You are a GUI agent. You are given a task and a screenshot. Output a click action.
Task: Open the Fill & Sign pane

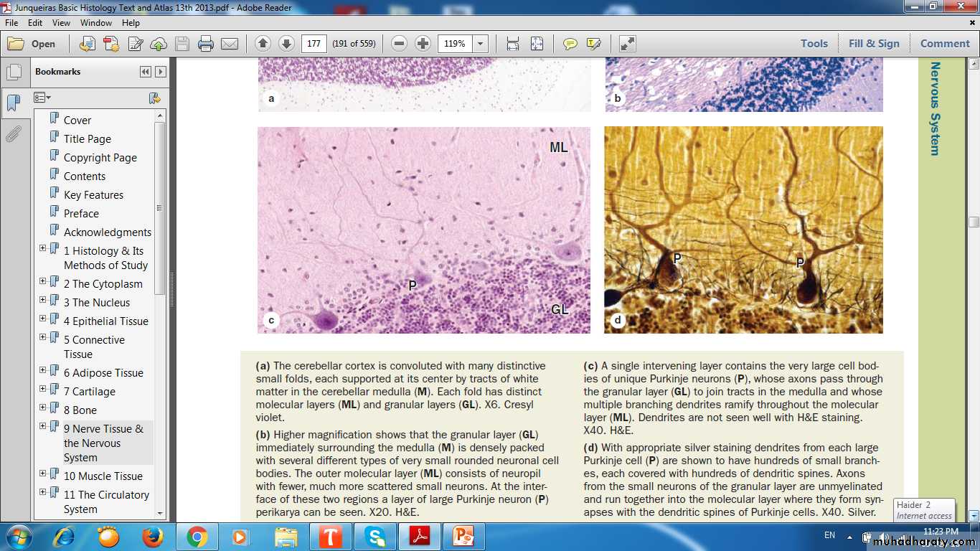[x=873, y=44]
